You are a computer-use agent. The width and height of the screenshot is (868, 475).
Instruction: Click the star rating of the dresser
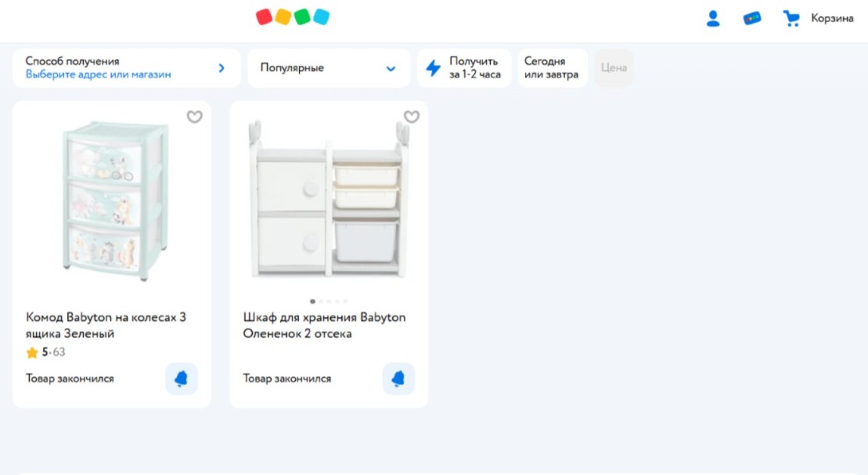click(x=32, y=353)
